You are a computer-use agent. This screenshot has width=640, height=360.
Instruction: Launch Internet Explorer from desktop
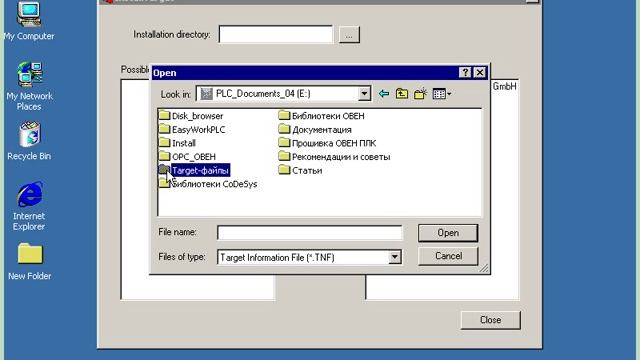click(x=29, y=206)
